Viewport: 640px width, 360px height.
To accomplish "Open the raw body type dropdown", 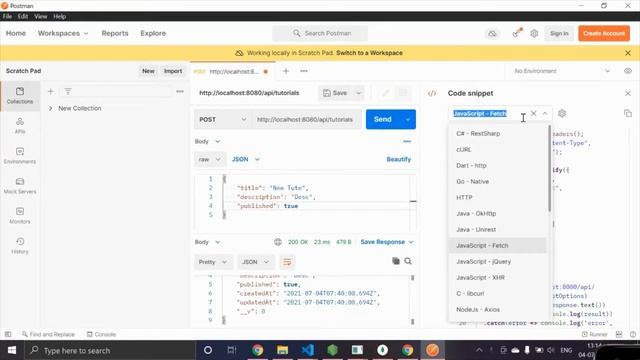I will click(209, 160).
